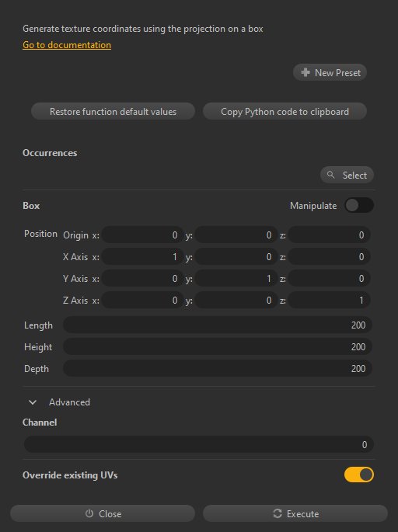Click the Length value field
This screenshot has height=532, width=398.
click(218, 325)
